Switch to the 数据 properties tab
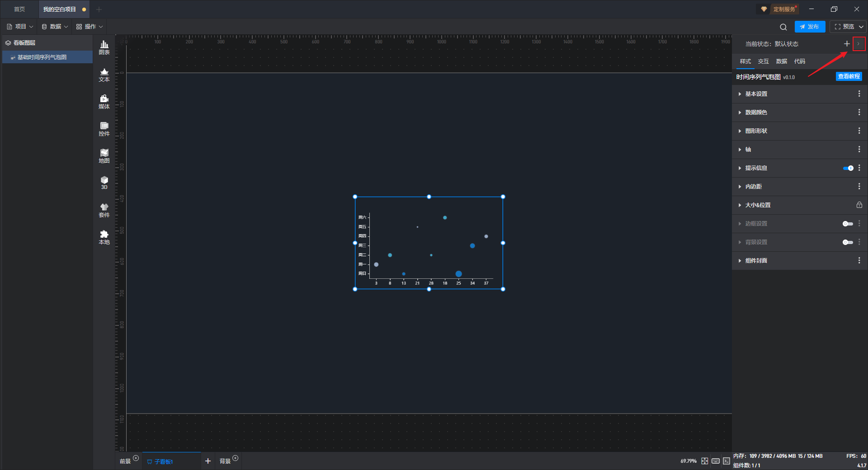Viewport: 868px width, 470px height. coord(781,61)
